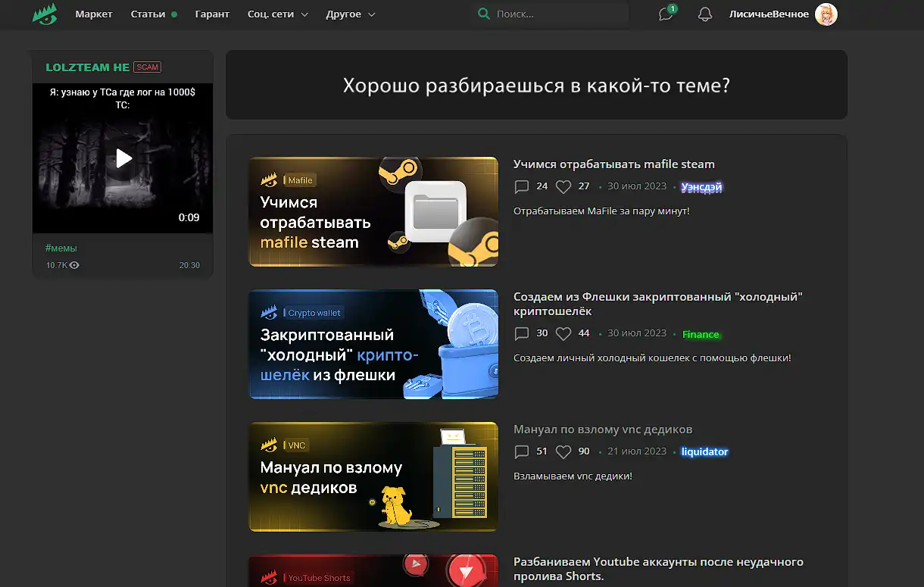Click the like count 90
Screen dimensions: 924x587
584,451
